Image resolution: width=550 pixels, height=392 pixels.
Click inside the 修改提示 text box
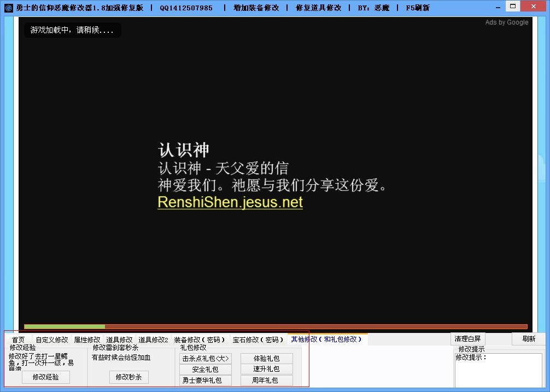click(x=499, y=370)
